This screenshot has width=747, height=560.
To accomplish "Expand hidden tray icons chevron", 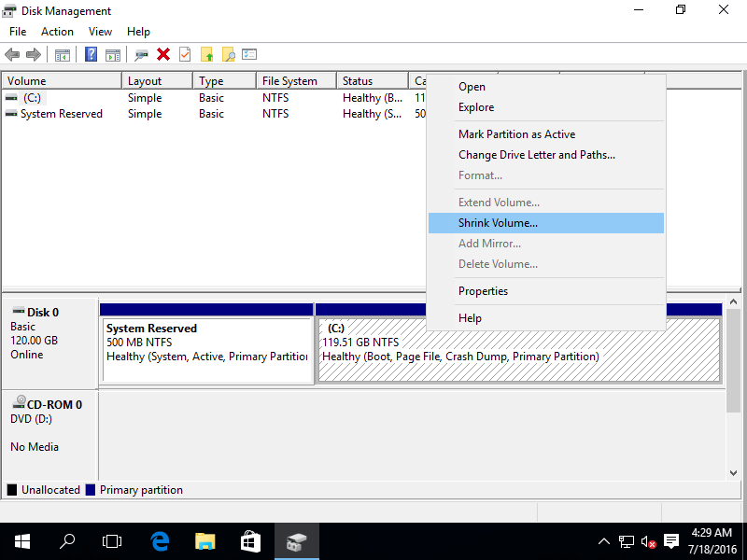I will 604,541.
